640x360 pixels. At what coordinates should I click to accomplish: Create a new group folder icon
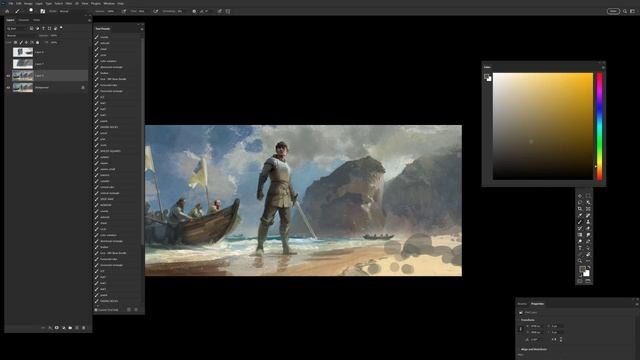(x=70, y=327)
